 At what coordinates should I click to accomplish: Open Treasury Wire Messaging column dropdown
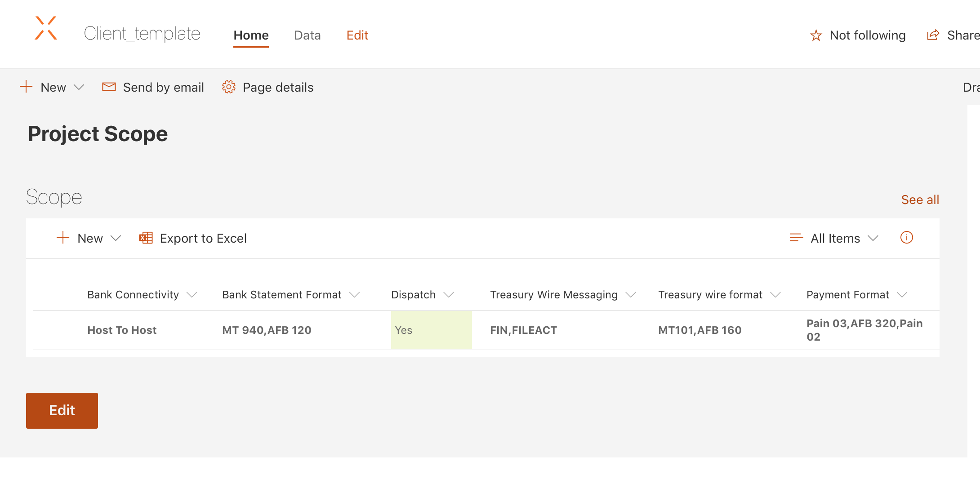(631, 295)
